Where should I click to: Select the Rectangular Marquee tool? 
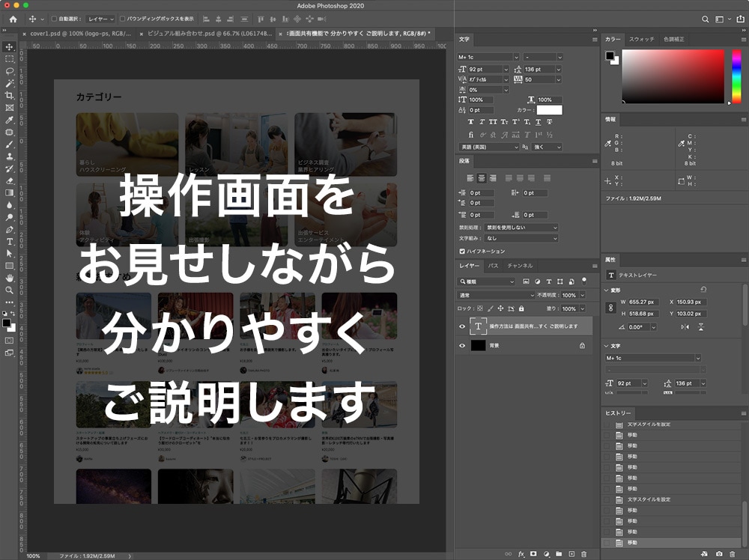9,59
